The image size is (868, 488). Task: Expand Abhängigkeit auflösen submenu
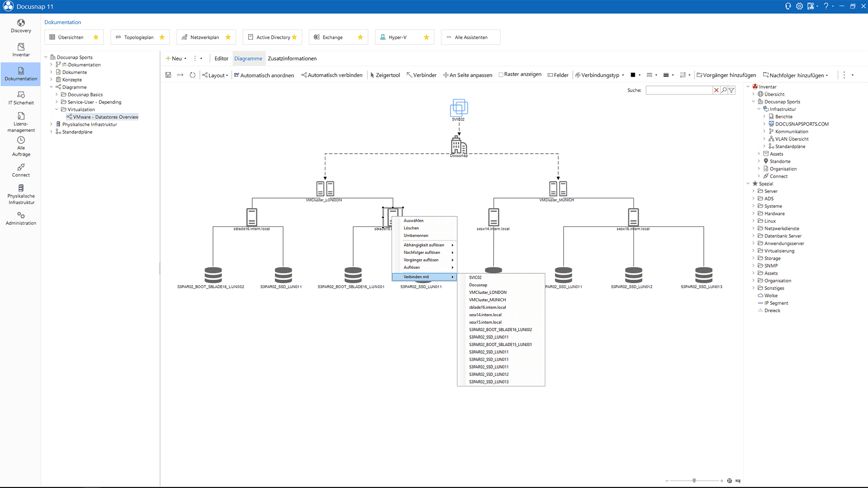[425, 245]
